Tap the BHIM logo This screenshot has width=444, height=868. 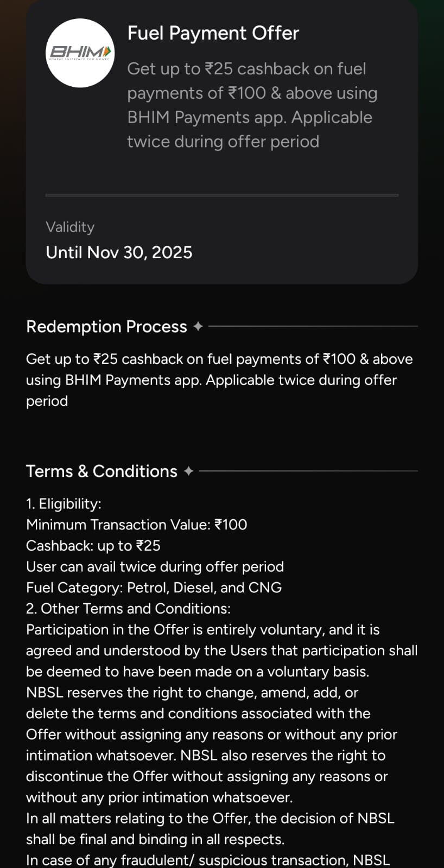coord(80,53)
